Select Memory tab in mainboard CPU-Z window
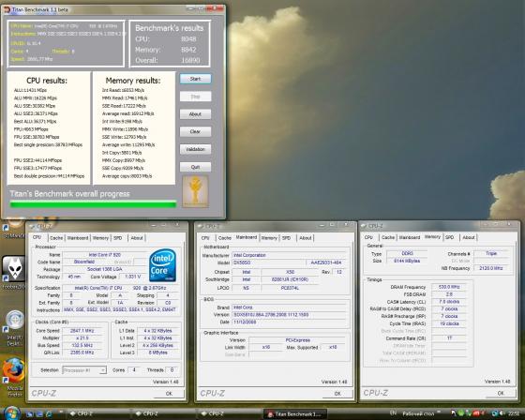The height and width of the screenshot is (420, 525). (269, 238)
